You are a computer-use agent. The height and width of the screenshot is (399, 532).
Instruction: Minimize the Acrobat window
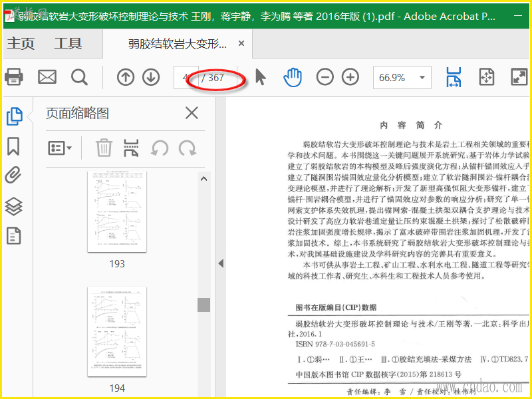pyautogui.click(x=518, y=16)
